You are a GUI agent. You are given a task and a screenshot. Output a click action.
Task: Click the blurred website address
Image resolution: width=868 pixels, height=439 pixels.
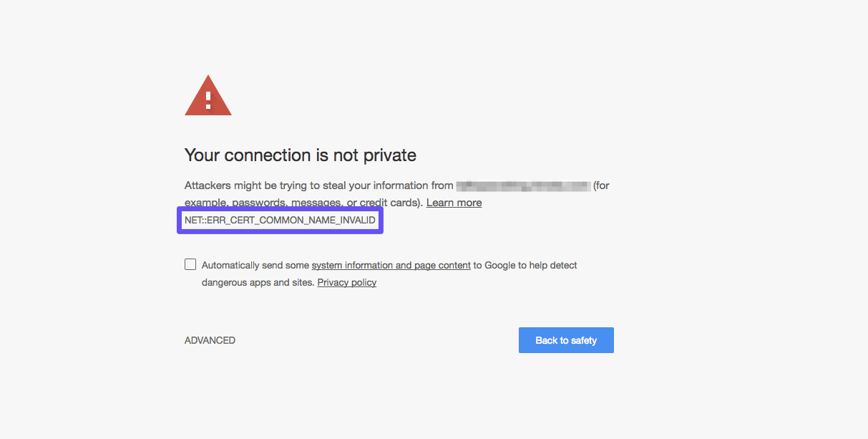pos(523,185)
